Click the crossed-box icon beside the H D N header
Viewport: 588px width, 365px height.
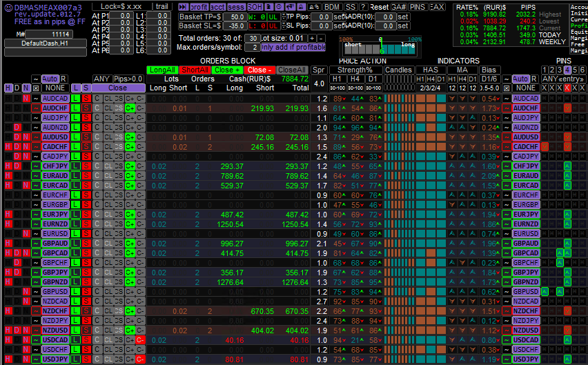point(36,88)
